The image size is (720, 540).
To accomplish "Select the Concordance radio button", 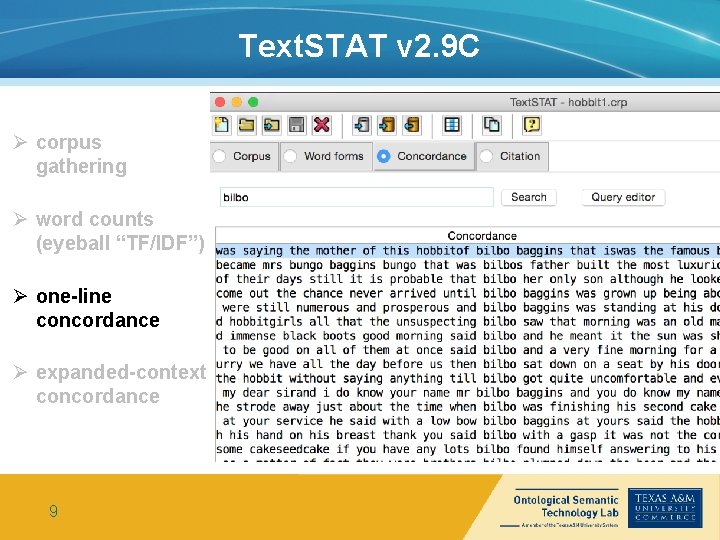I will 383,156.
